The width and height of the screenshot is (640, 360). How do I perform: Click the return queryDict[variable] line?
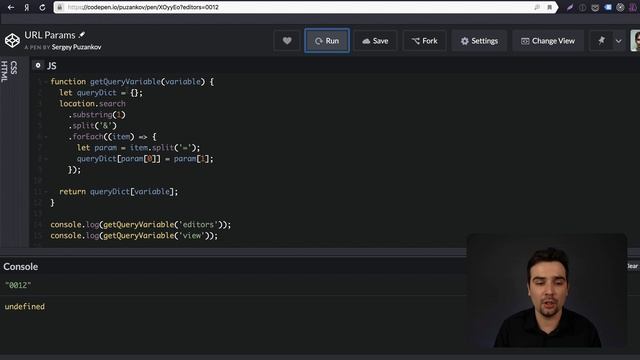(118, 191)
